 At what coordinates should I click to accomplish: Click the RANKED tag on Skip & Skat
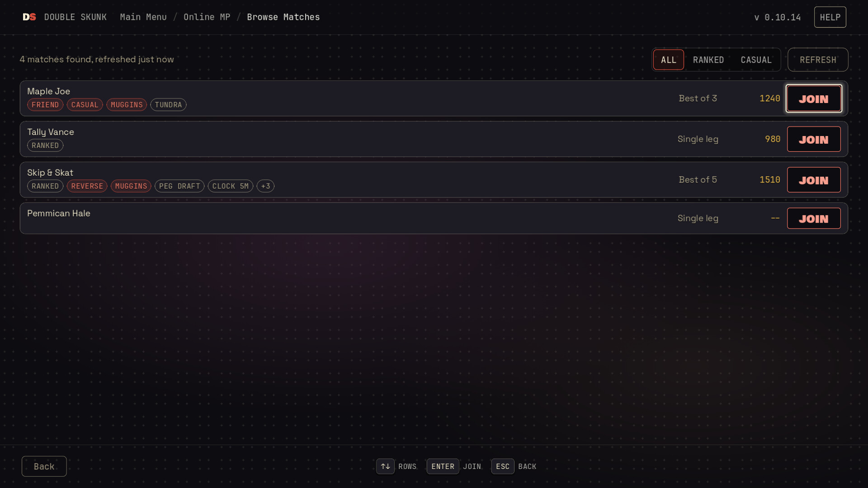click(45, 186)
